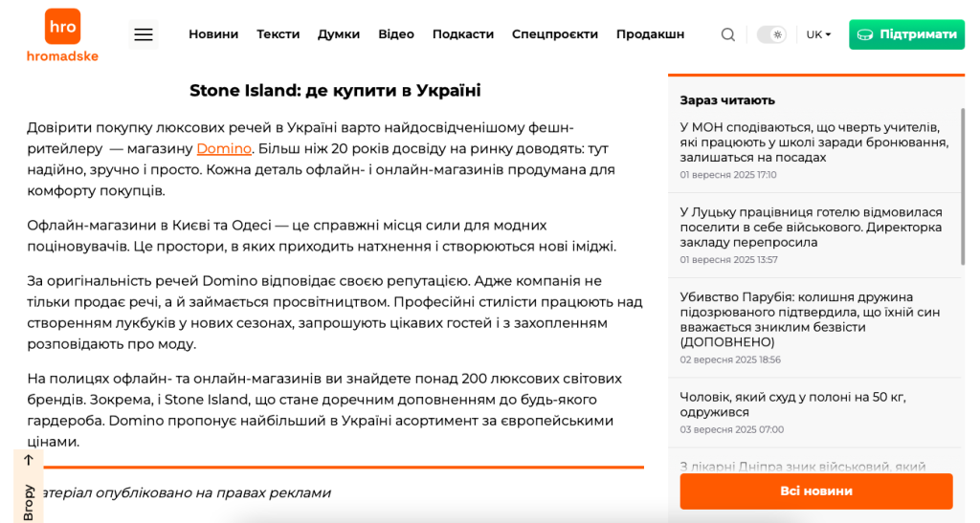Go to the Думки section
Image resolution: width=980 pixels, height=523 pixels.
click(x=339, y=34)
